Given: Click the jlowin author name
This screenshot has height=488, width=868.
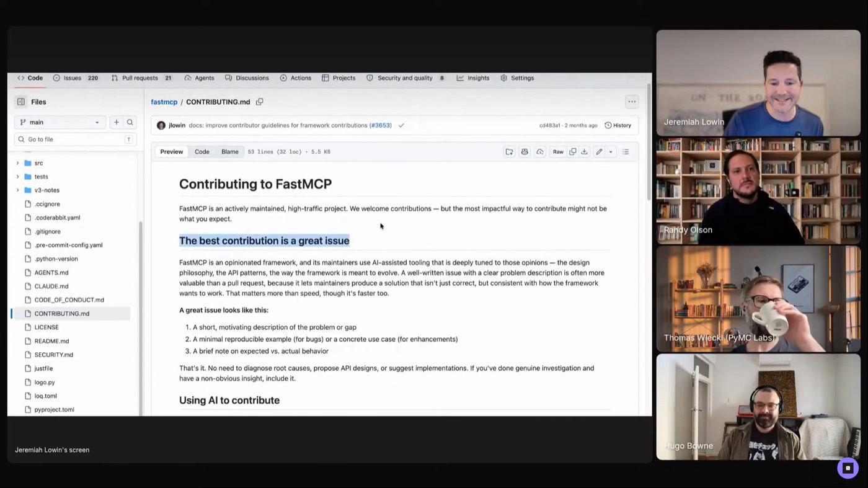Looking at the screenshot, I should pos(177,125).
